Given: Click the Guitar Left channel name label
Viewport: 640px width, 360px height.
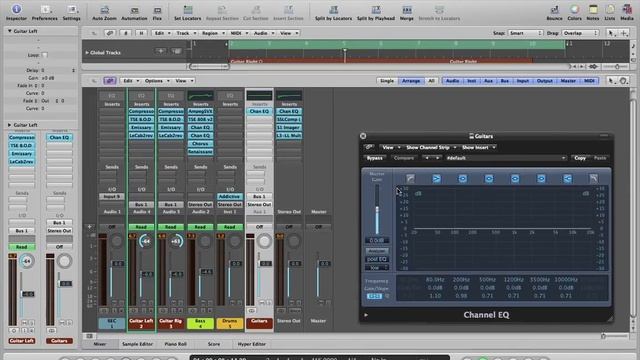Looking at the screenshot, I should coord(141,323).
